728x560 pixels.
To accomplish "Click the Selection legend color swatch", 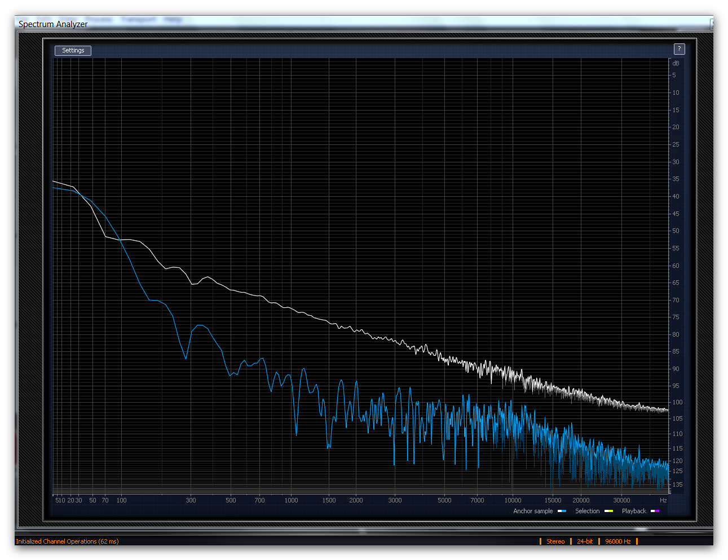I will [x=608, y=511].
